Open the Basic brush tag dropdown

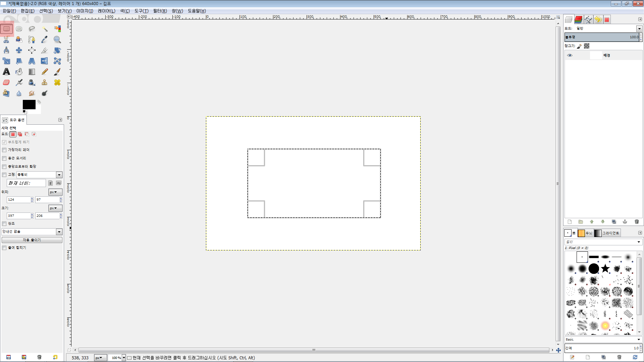639,340
